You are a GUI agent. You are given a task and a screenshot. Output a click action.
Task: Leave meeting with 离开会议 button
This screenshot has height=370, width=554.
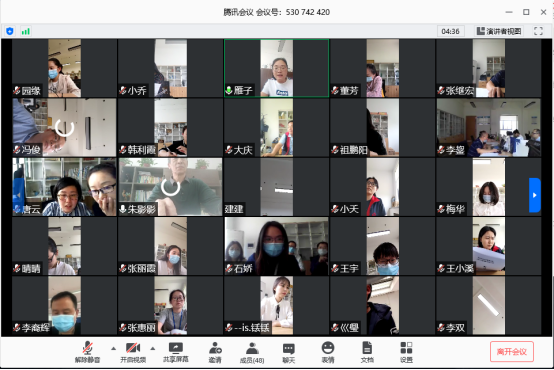pyautogui.click(x=512, y=352)
